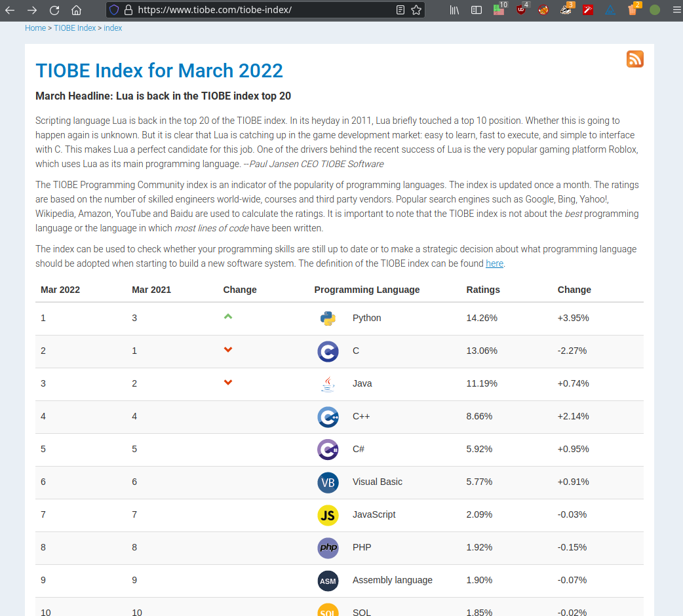
Task: Click the PHP logo icon
Action: tap(328, 548)
